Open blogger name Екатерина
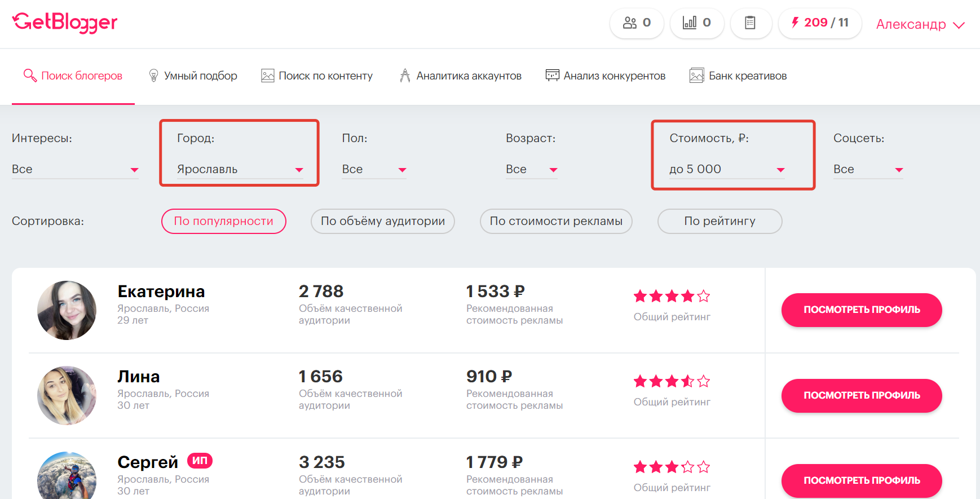Viewport: 980px width, 499px height. pyautogui.click(x=161, y=292)
